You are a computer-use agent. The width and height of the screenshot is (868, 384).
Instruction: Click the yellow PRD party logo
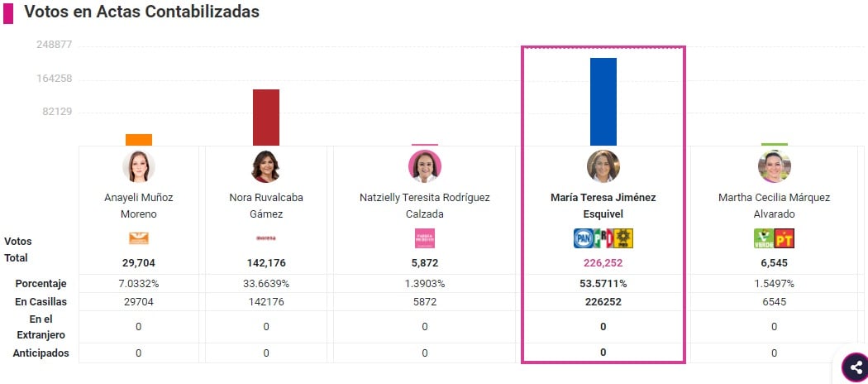[622, 238]
